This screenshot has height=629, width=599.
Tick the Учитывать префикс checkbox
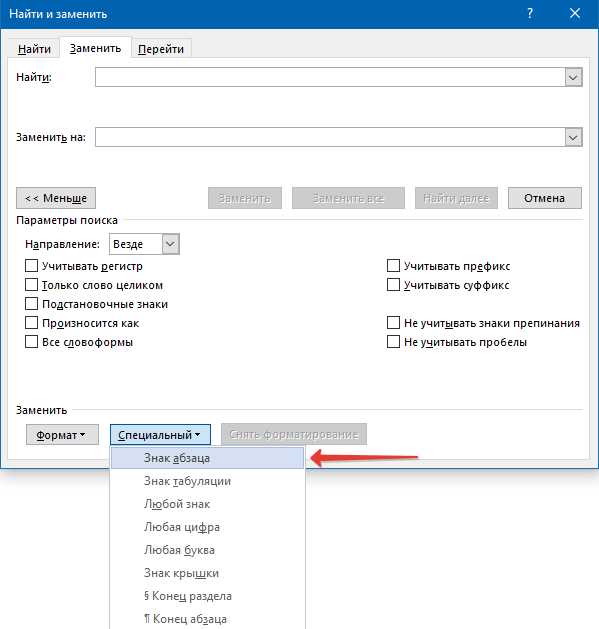point(393,266)
